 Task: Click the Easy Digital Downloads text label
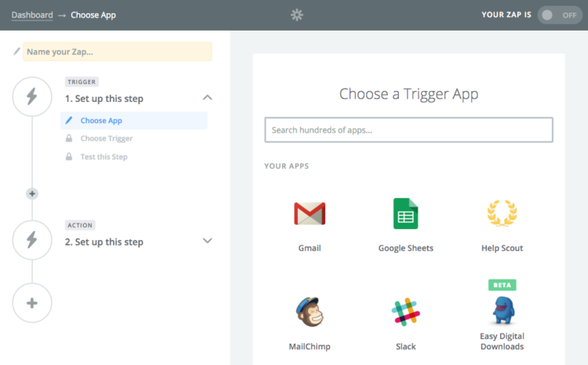coord(502,341)
